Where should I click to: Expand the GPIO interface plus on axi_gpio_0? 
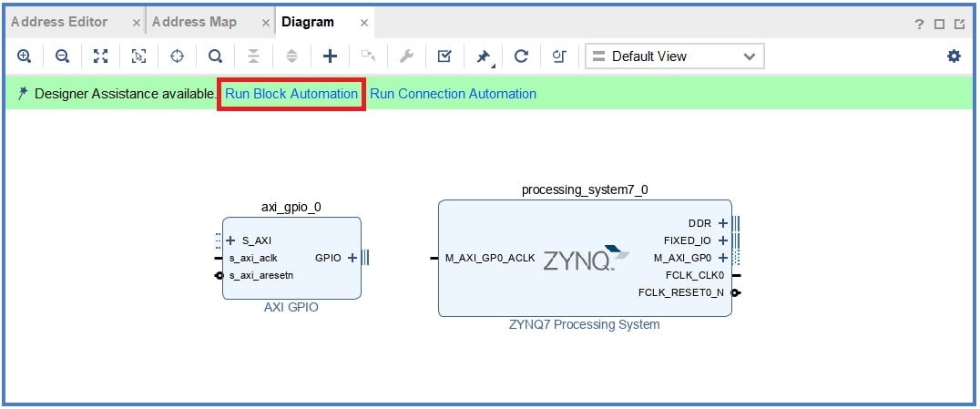[352, 258]
